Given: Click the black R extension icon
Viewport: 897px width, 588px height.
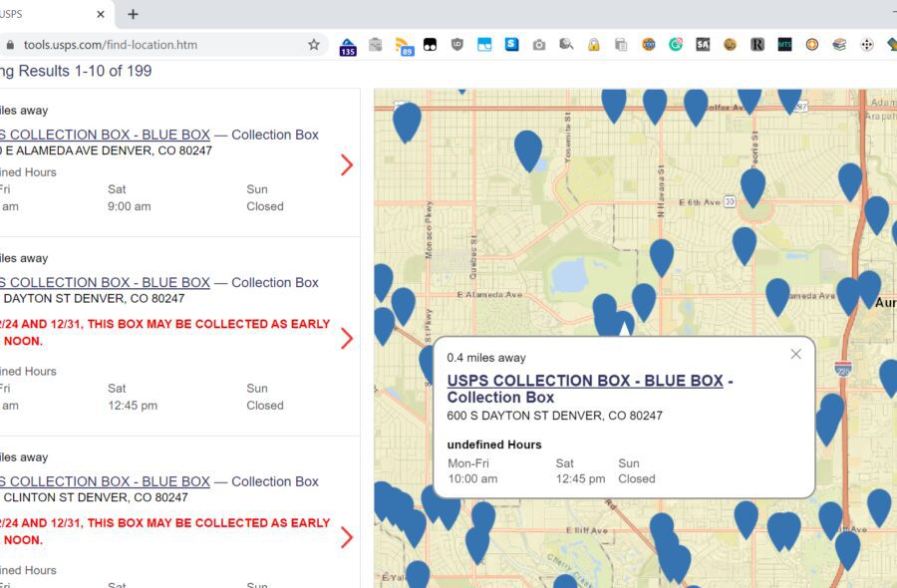Looking at the screenshot, I should point(757,45).
